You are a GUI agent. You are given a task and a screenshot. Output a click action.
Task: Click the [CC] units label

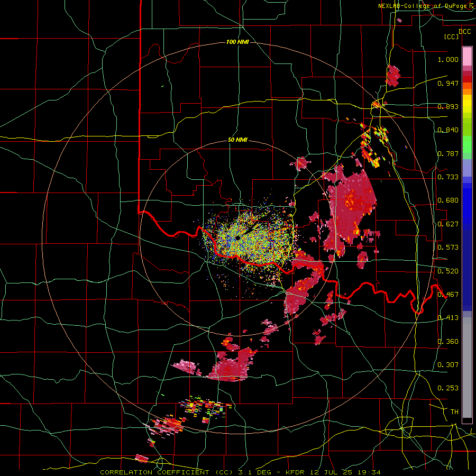452,36
